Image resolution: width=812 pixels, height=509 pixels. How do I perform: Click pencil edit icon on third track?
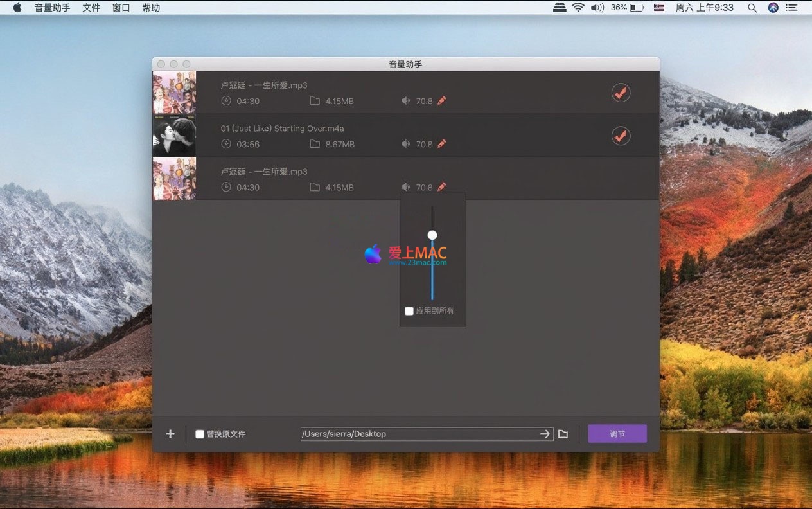click(x=441, y=187)
